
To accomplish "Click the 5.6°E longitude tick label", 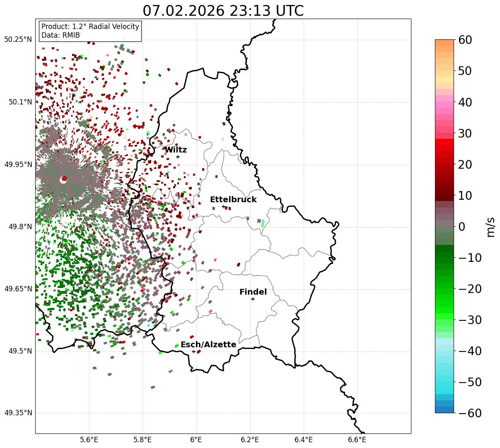I will click(89, 440).
